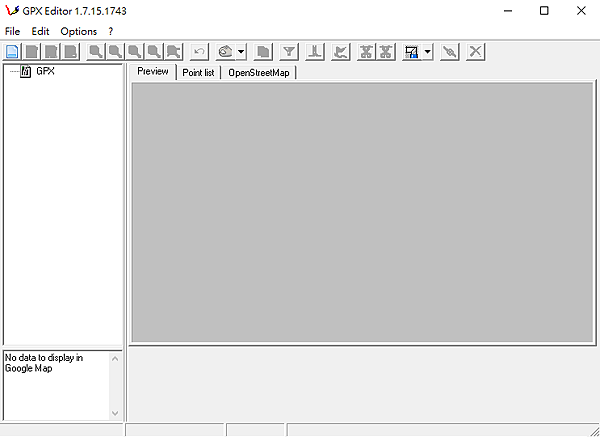Click the 'No data to display in Google Map' text
Viewport: 600px width, 437px height.
tap(44, 363)
